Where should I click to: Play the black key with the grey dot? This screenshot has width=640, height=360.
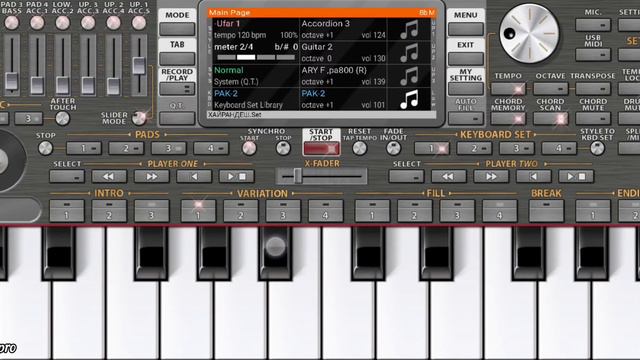coord(275,253)
